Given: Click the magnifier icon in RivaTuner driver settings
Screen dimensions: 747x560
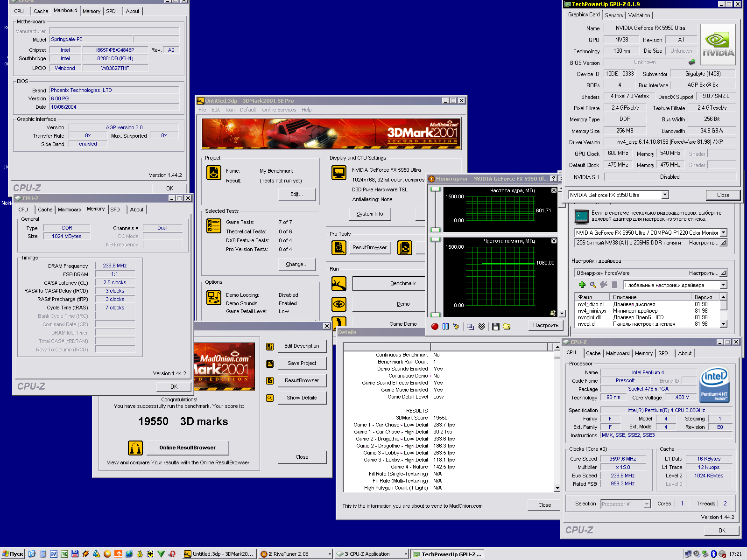Looking at the screenshot, I should (x=593, y=285).
